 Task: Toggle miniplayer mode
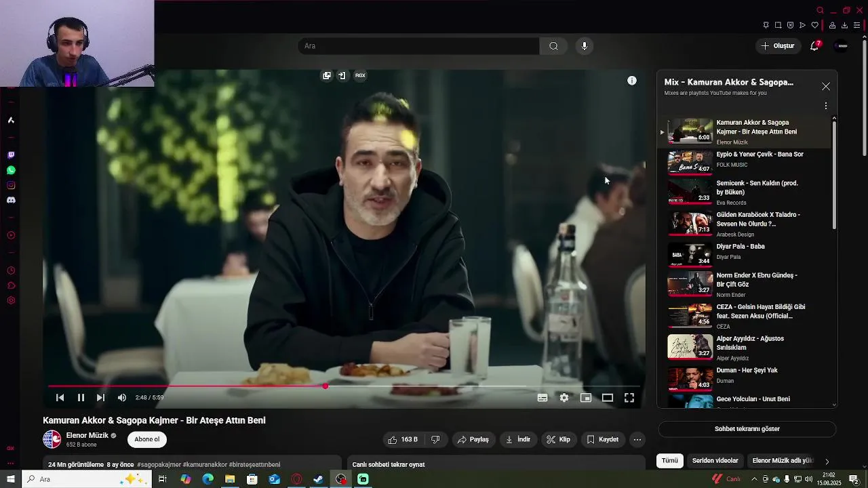point(586,398)
